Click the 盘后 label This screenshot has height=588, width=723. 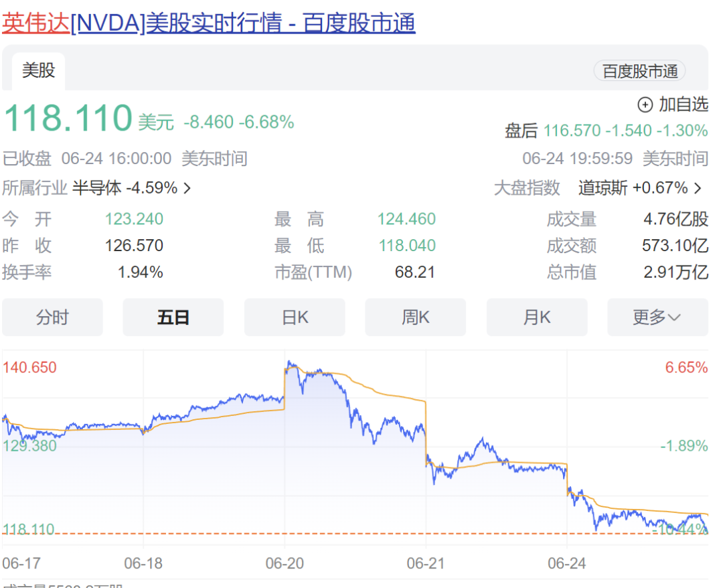(x=521, y=131)
